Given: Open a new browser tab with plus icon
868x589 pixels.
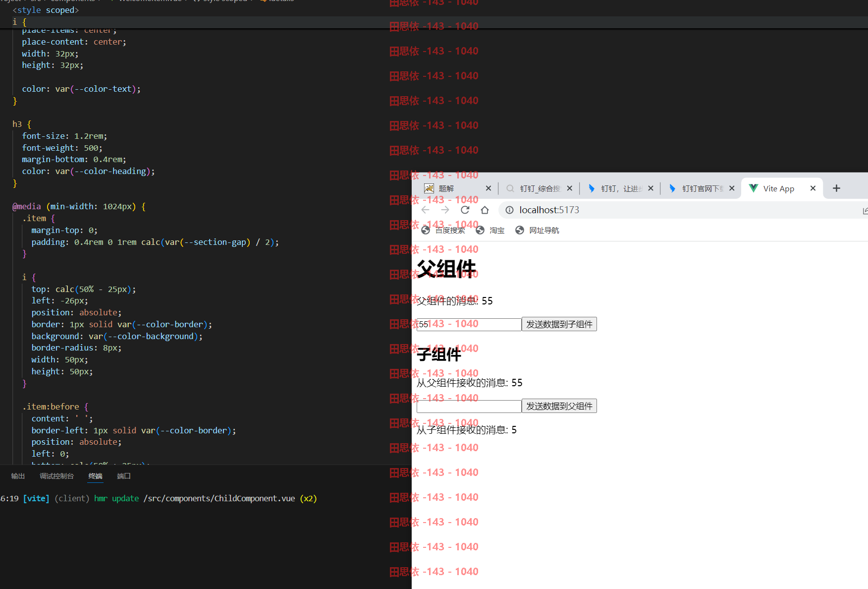Looking at the screenshot, I should (x=836, y=188).
